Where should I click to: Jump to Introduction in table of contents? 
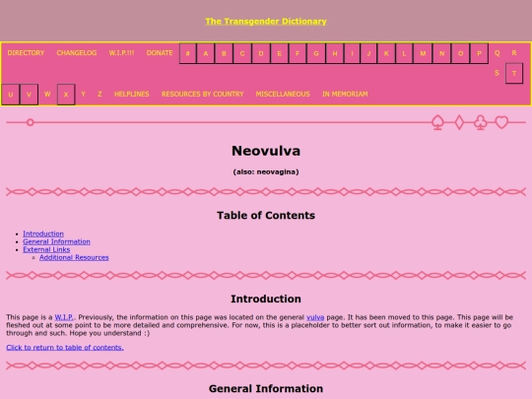pos(43,233)
